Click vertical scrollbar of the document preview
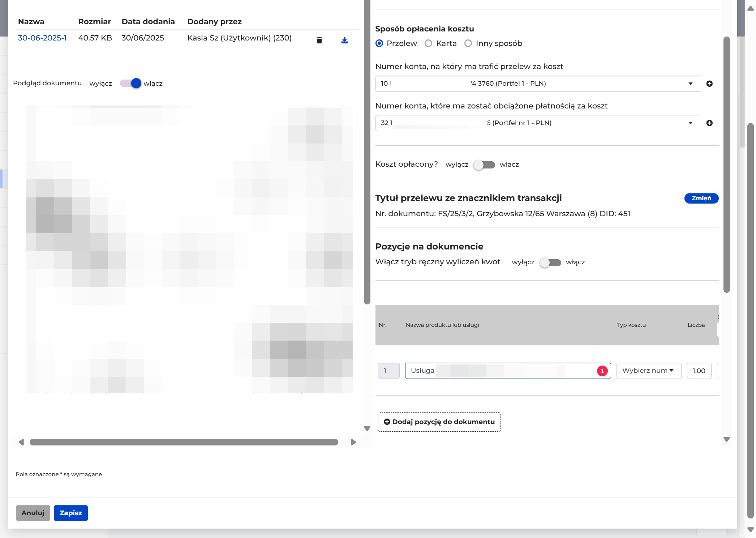Image resolution: width=756 pixels, height=538 pixels. [367, 152]
